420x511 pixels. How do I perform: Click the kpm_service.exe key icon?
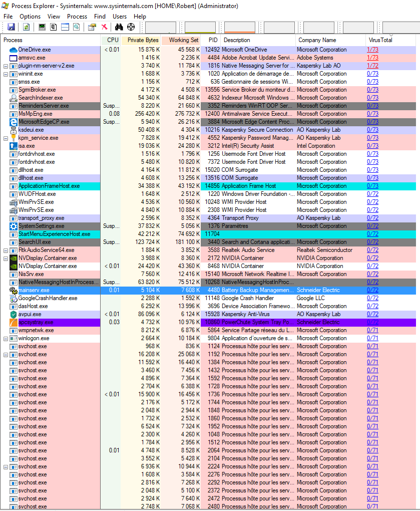coord(14,138)
